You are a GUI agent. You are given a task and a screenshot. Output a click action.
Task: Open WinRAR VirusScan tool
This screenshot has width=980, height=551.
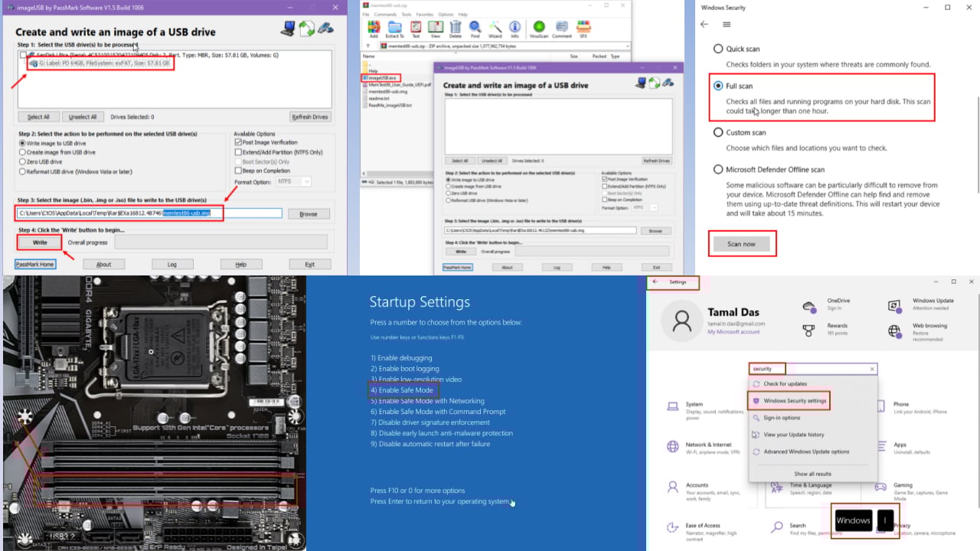click(540, 29)
